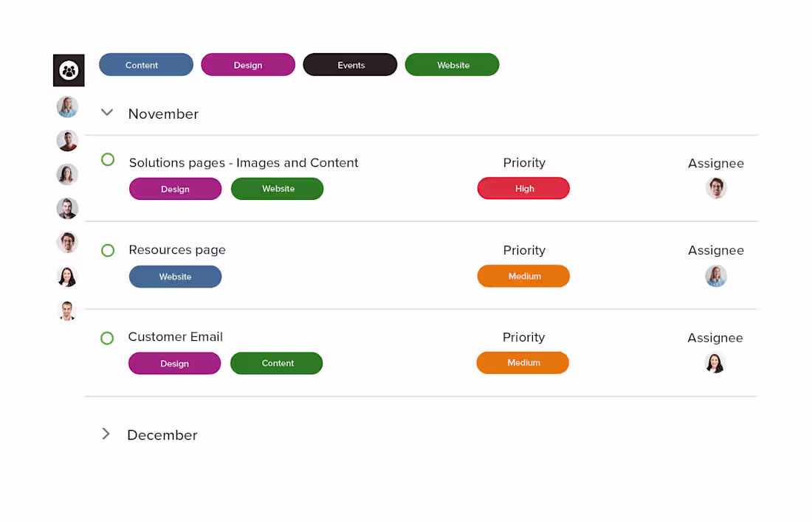Collapse the November section
812x523 pixels.
point(107,113)
